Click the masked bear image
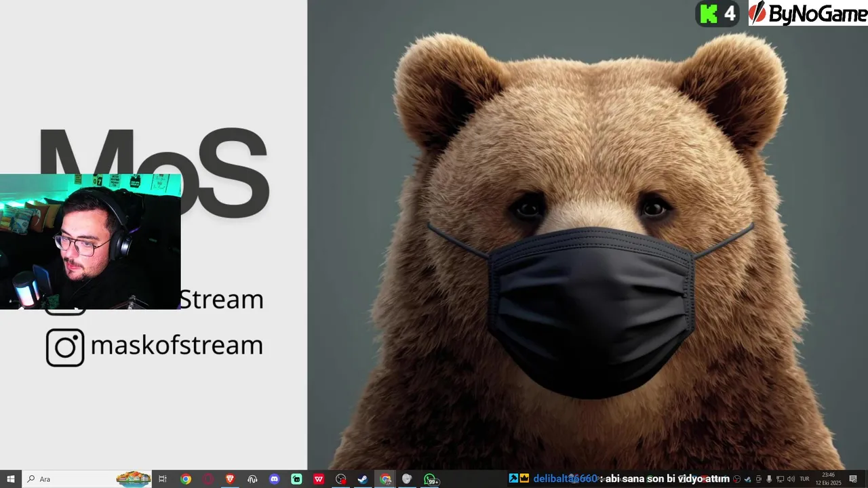 [x=588, y=235]
